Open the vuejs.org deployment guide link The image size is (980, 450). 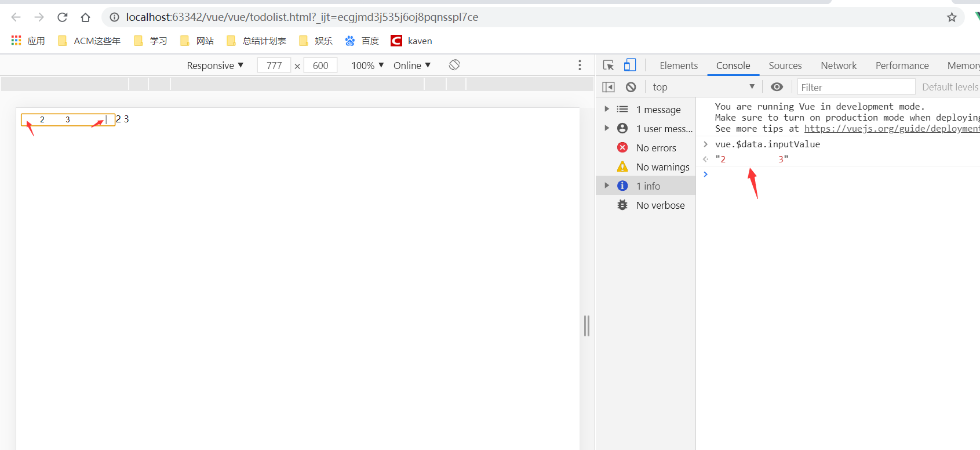(891, 129)
